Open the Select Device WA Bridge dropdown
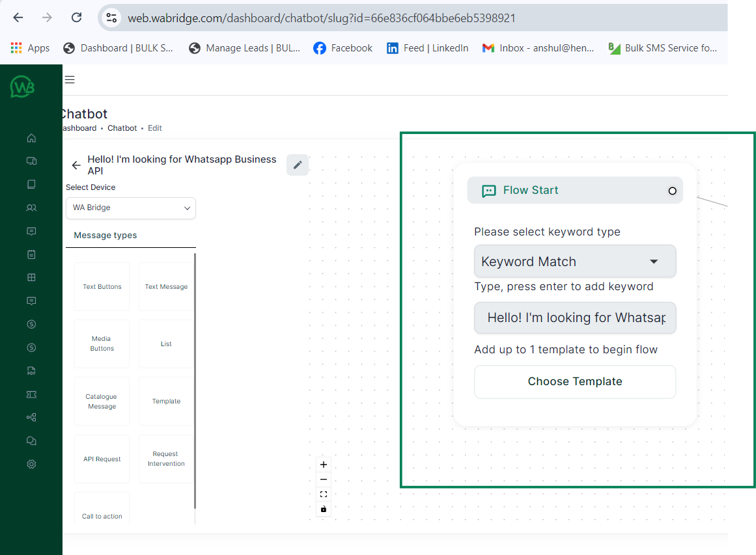 pyautogui.click(x=131, y=208)
